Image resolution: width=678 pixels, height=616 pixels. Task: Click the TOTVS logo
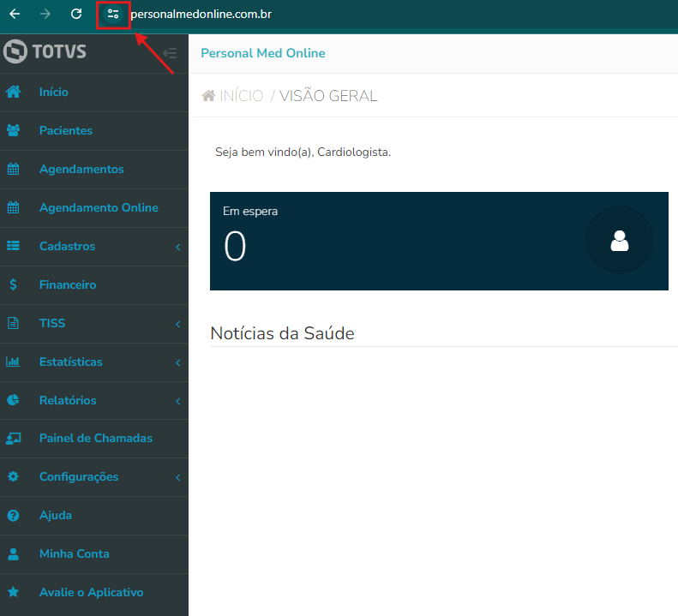[45, 51]
